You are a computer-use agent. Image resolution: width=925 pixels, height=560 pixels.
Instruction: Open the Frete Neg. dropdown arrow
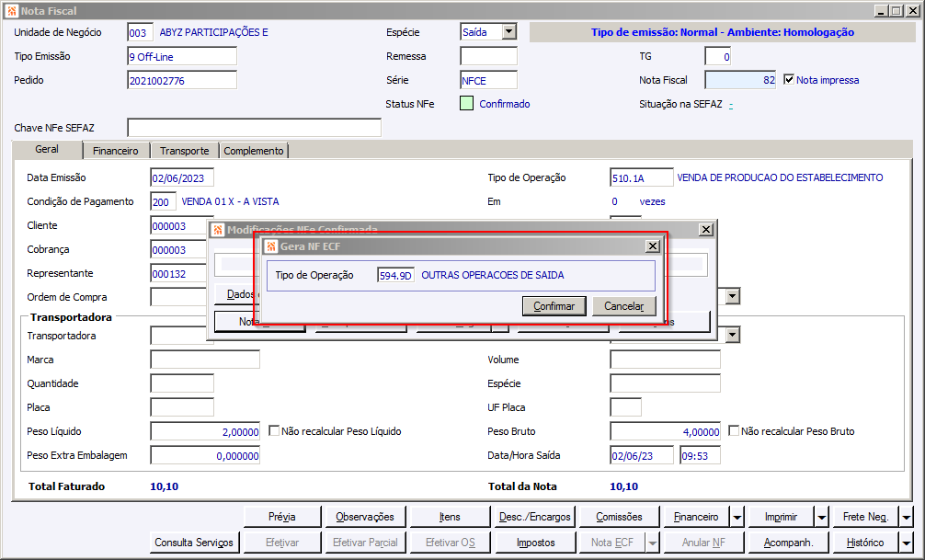(x=906, y=517)
